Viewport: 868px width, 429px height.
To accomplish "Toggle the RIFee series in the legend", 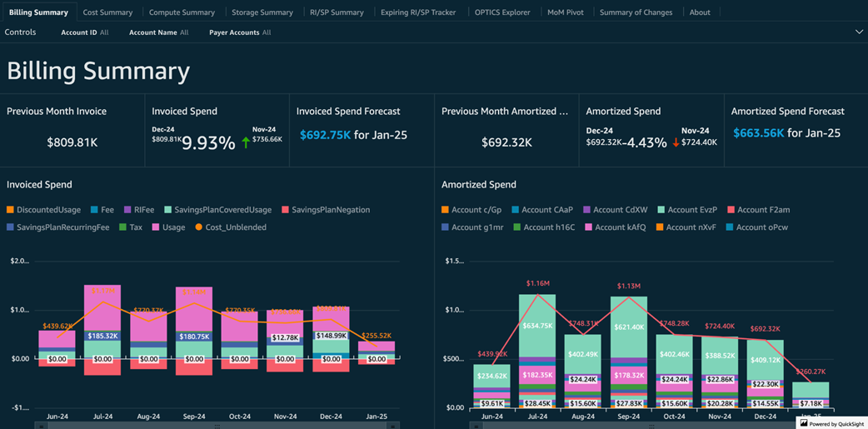I will (143, 210).
